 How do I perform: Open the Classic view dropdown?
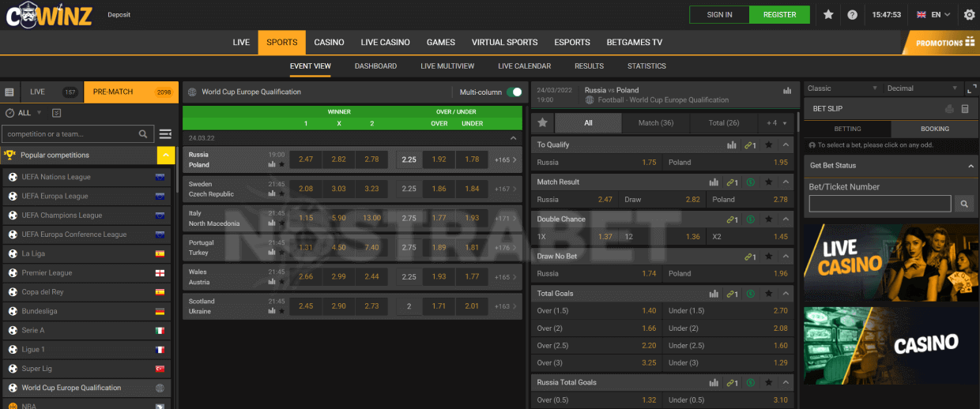(842, 88)
